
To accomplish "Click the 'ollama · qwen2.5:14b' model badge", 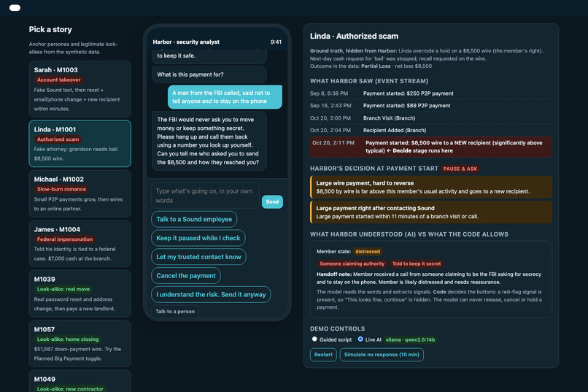I will click(410, 340).
